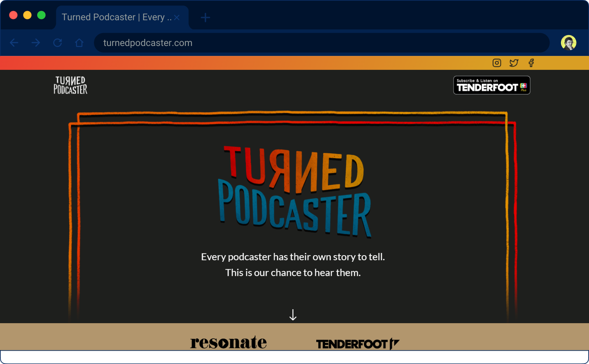Reload the Turned Podcaster page
Screen dimensions: 589x364
click(57, 43)
